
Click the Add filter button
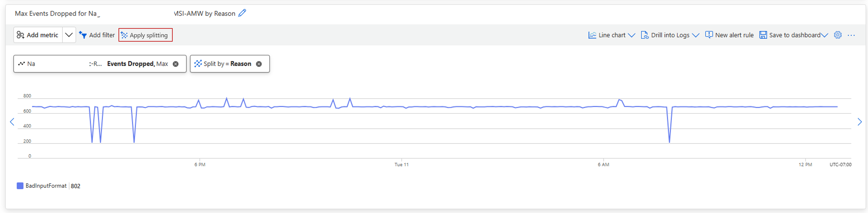tap(97, 35)
